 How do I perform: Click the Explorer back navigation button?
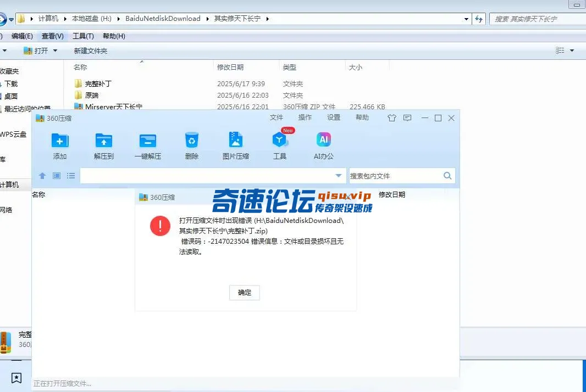[x=2, y=19]
